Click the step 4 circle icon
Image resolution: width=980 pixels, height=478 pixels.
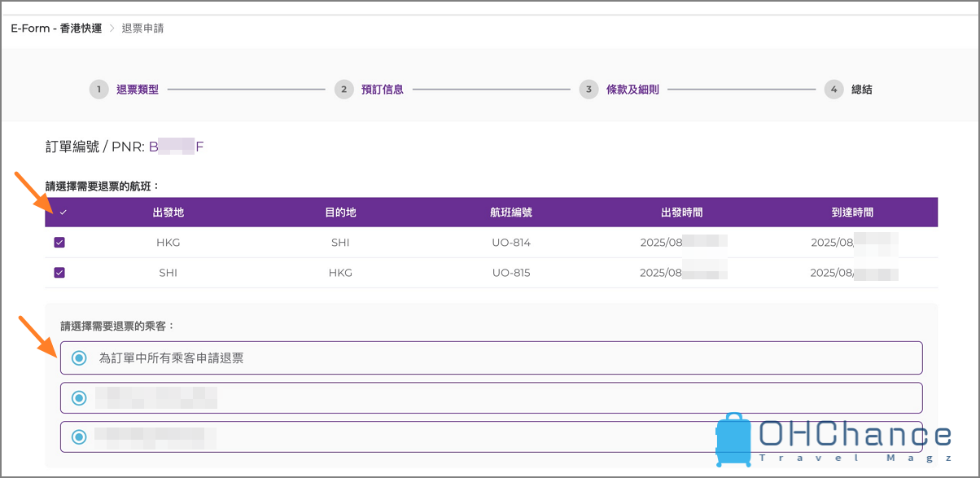click(833, 90)
